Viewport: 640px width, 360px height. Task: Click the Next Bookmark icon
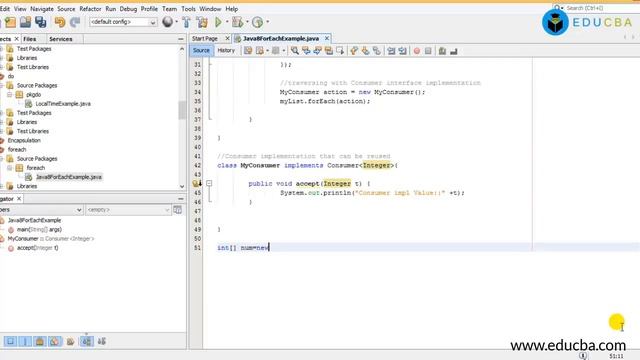tap(365, 51)
